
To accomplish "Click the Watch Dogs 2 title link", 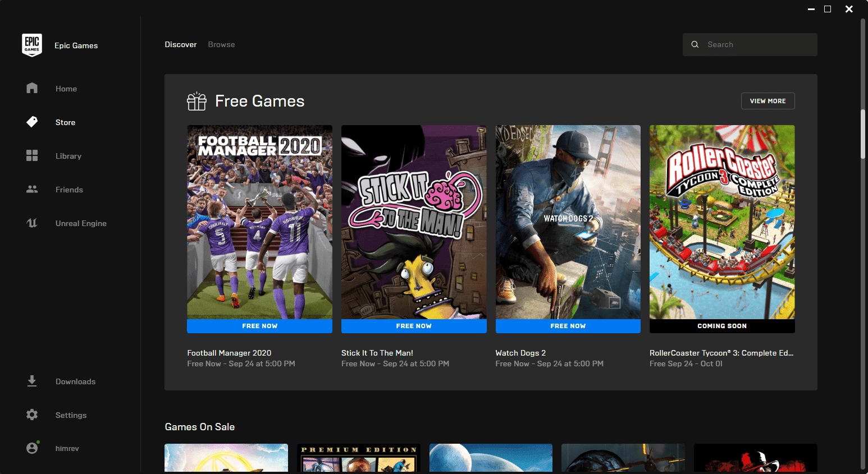I will (520, 353).
